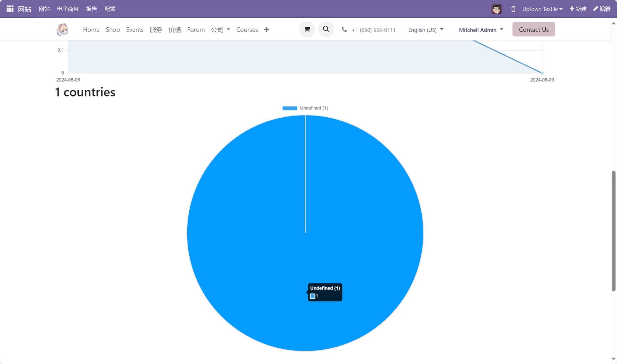Click the search magnifier icon
The height and width of the screenshot is (364, 617).
point(326,29)
